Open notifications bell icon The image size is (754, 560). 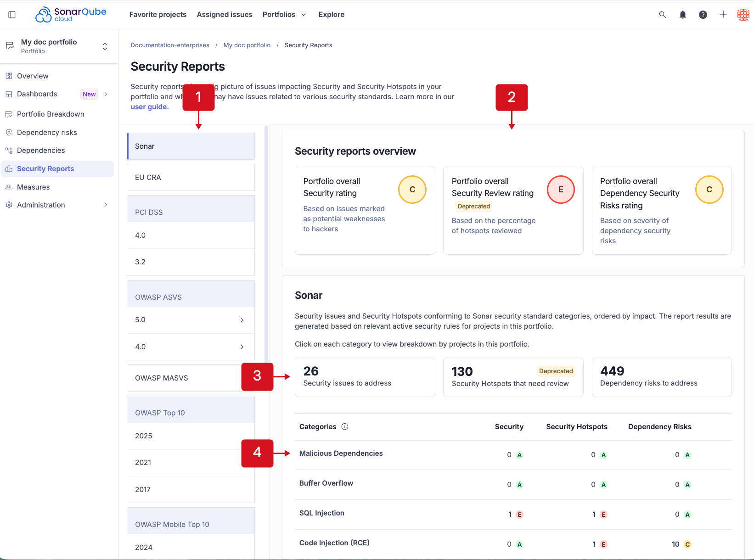[x=682, y=15]
